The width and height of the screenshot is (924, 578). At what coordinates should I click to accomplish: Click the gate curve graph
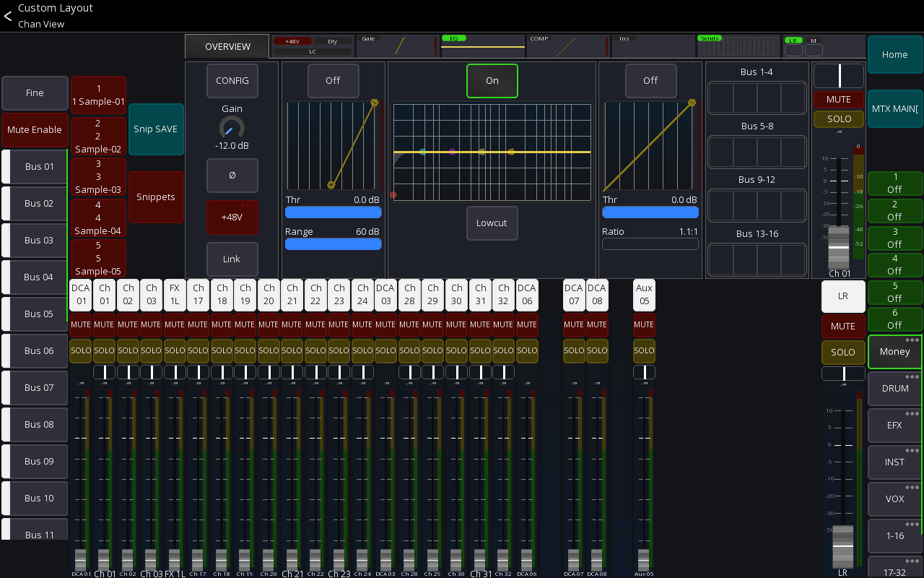[333, 144]
